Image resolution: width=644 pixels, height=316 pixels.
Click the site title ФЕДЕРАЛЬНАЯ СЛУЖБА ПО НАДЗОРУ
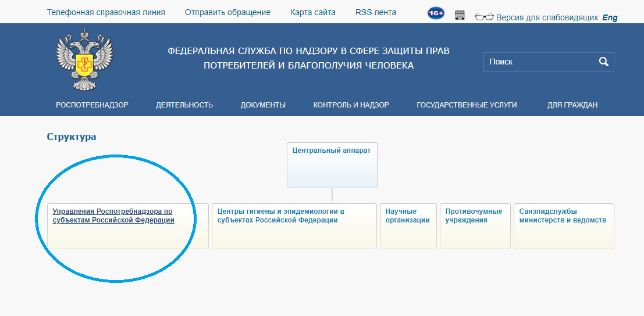tap(309, 58)
